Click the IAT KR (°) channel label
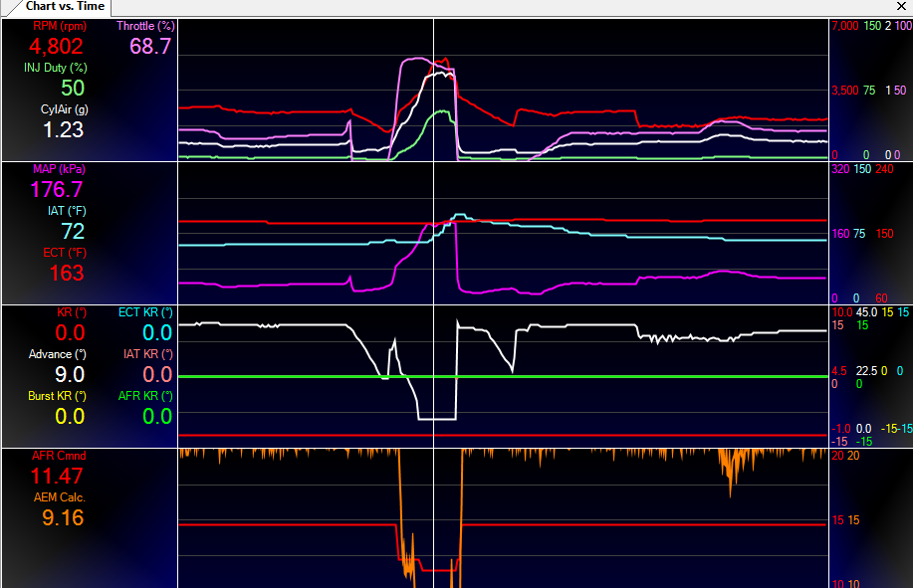The width and height of the screenshot is (913, 588). [x=148, y=354]
